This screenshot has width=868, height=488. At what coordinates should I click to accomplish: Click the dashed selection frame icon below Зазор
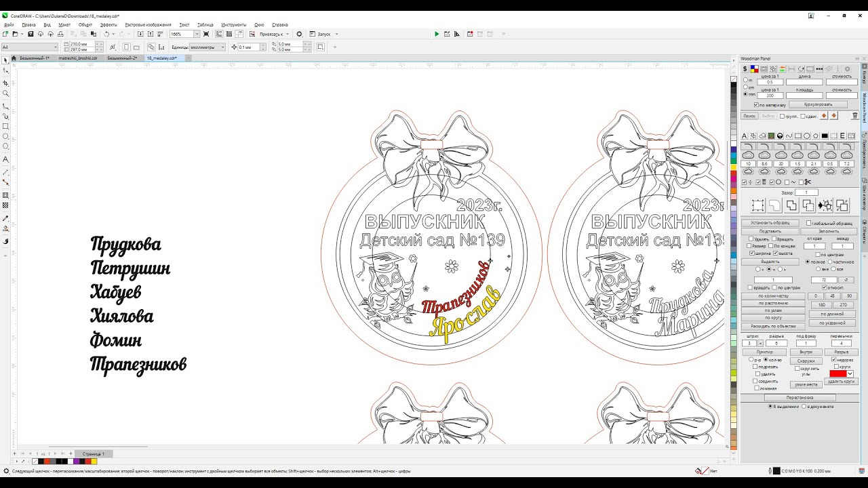758,205
